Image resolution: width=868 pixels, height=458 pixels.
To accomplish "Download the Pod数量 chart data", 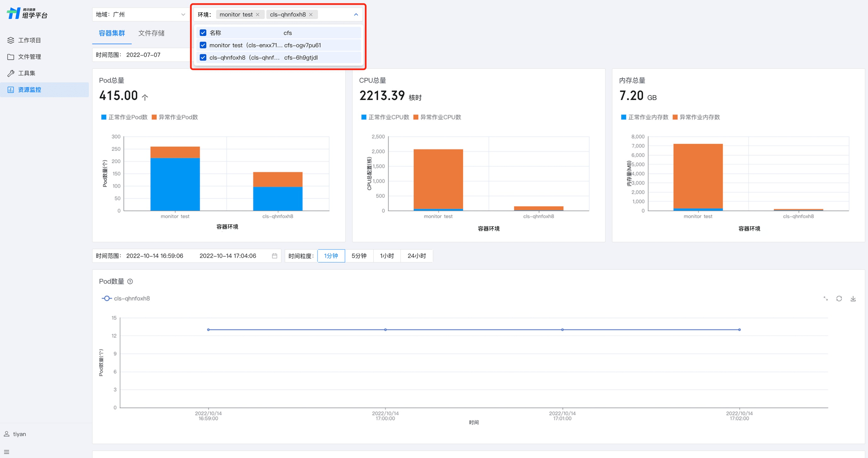I will click(x=853, y=298).
